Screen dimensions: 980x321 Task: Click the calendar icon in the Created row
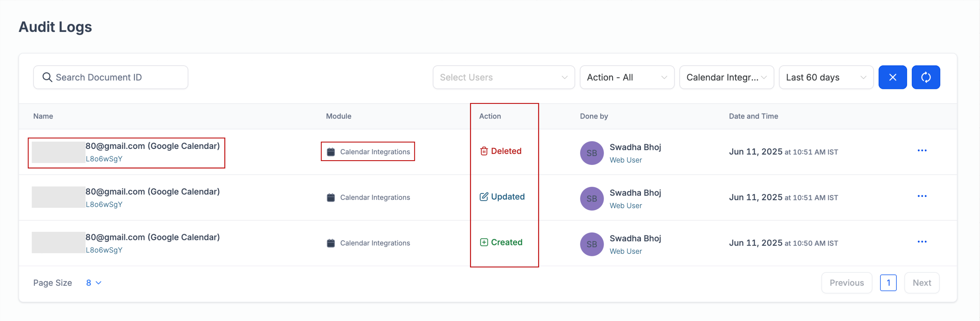(x=331, y=243)
